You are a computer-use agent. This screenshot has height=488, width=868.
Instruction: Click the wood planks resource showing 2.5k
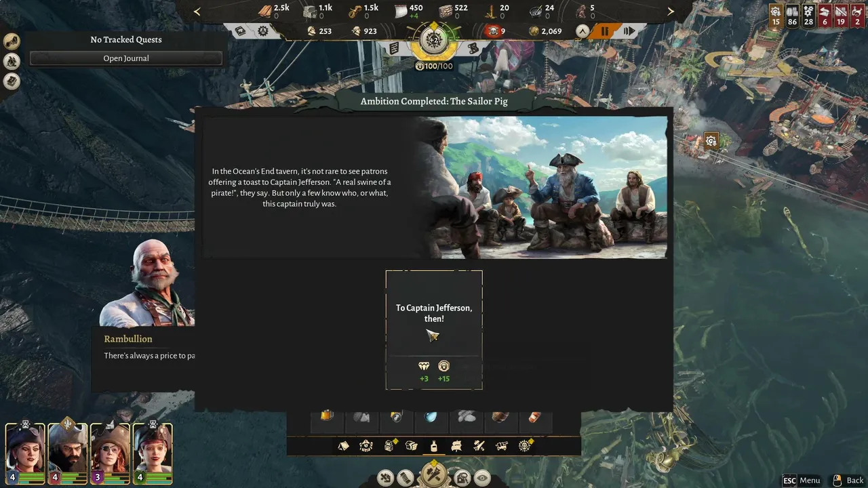tap(274, 11)
